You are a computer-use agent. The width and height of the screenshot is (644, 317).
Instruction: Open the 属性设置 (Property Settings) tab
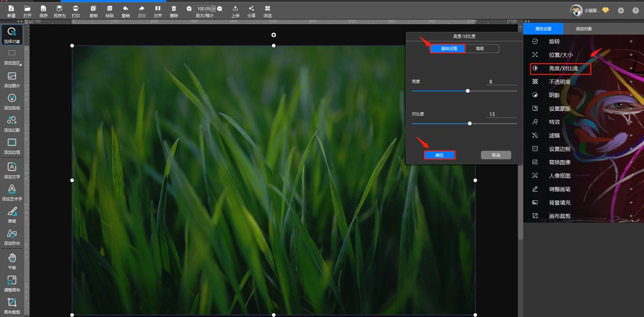click(x=543, y=28)
